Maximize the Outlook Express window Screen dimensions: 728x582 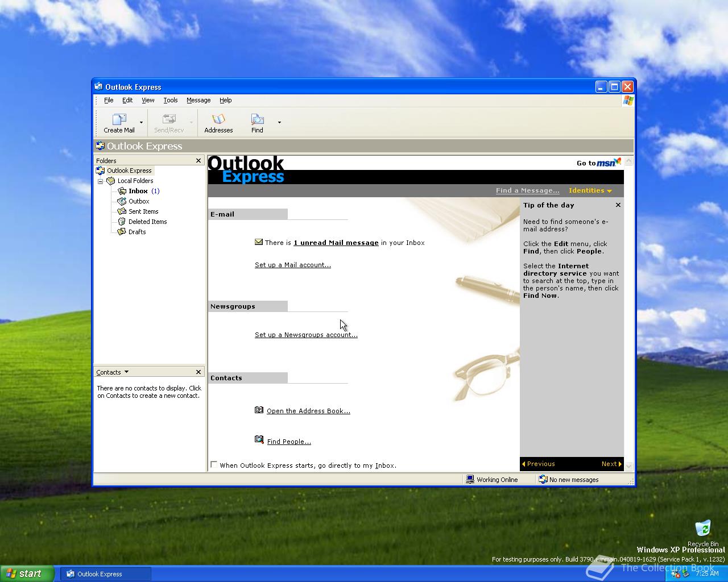614,86
